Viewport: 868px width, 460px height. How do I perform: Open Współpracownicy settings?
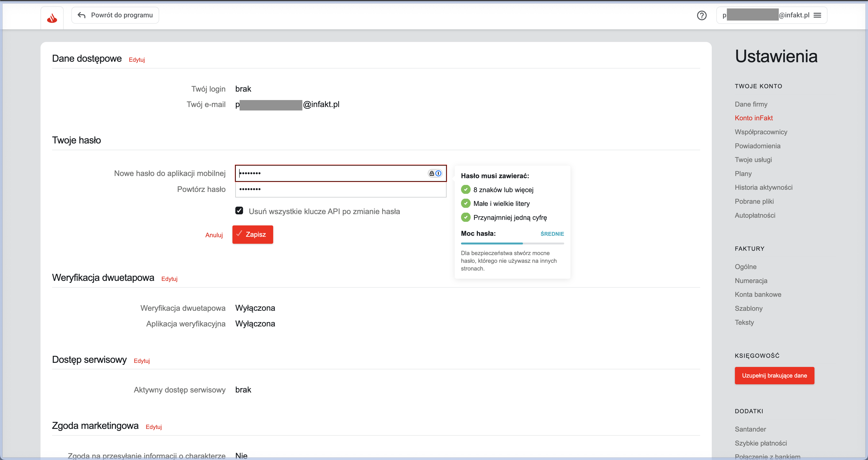[x=761, y=132]
